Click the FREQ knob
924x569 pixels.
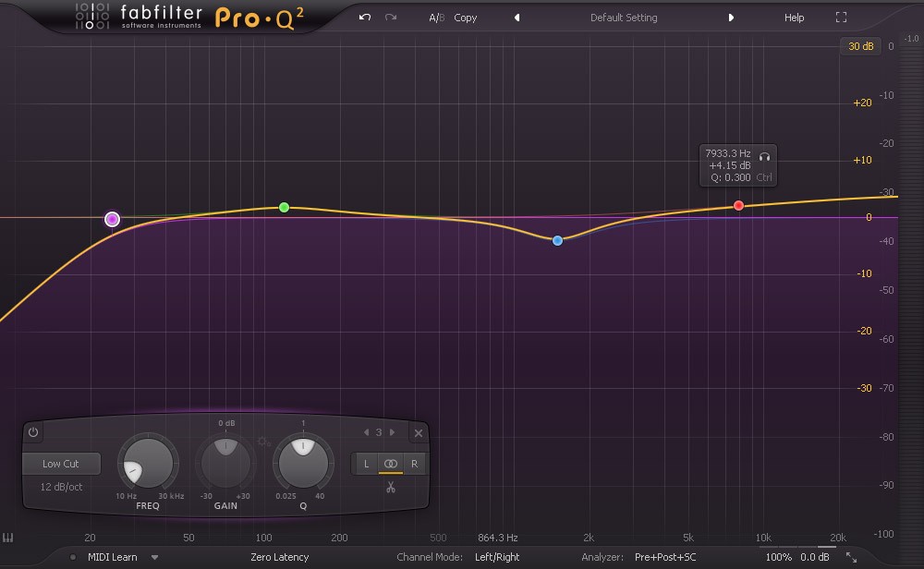(148, 463)
